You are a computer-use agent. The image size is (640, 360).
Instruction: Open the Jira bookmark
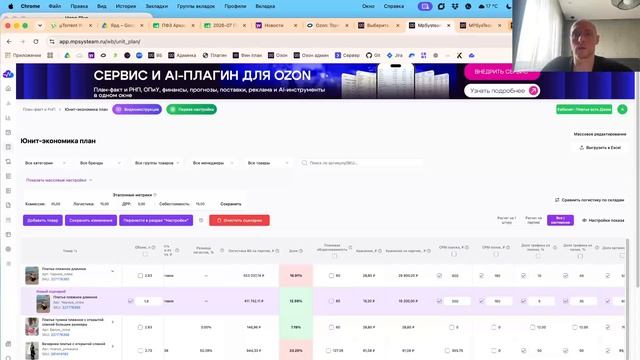[x=395, y=55]
